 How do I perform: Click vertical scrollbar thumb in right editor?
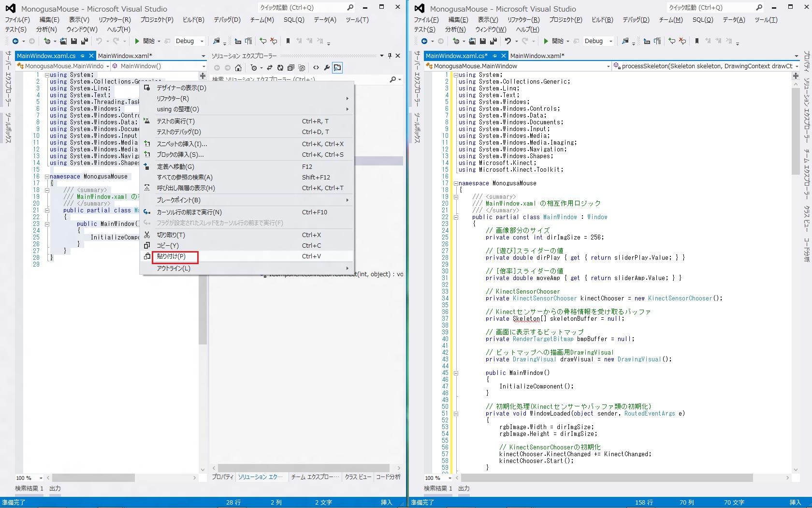click(795, 131)
